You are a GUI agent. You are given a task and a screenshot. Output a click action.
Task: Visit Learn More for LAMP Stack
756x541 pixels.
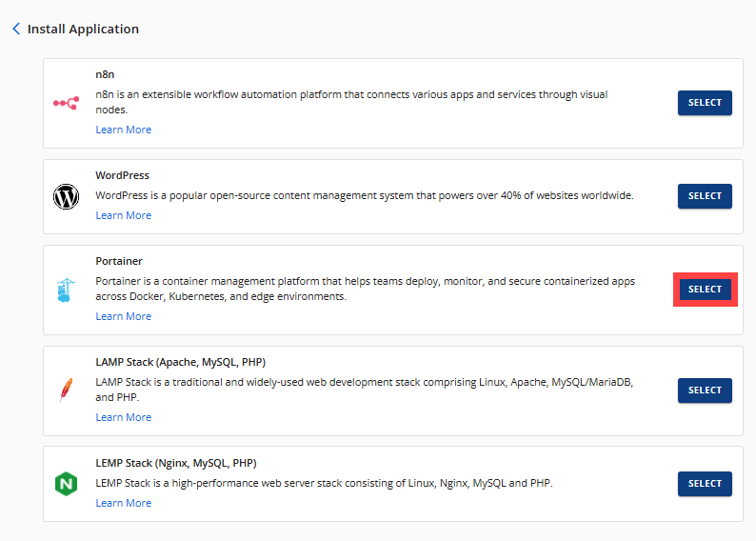point(123,417)
